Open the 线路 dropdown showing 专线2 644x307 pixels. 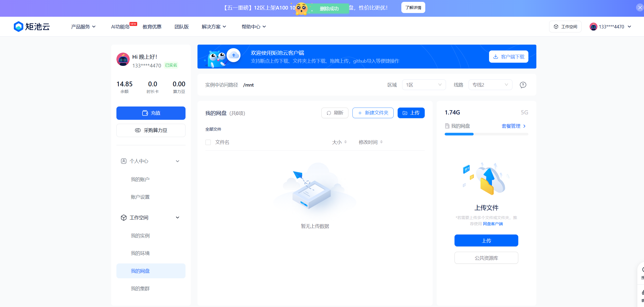tap(490, 85)
